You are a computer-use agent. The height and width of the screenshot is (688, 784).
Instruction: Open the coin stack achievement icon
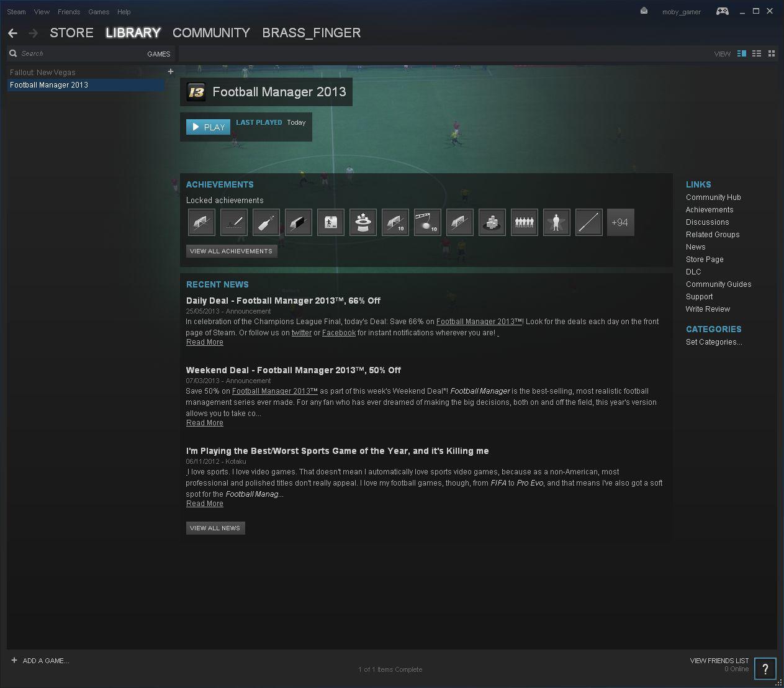pyautogui.click(x=492, y=222)
